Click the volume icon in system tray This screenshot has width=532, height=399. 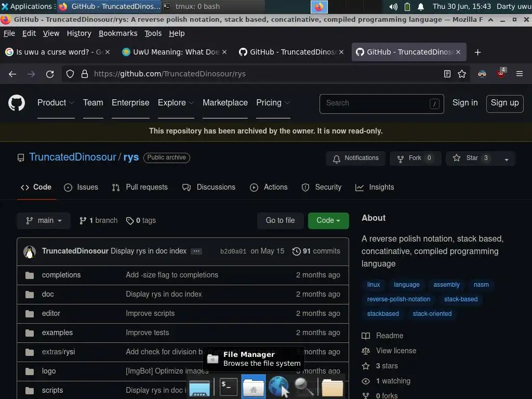pos(393,6)
